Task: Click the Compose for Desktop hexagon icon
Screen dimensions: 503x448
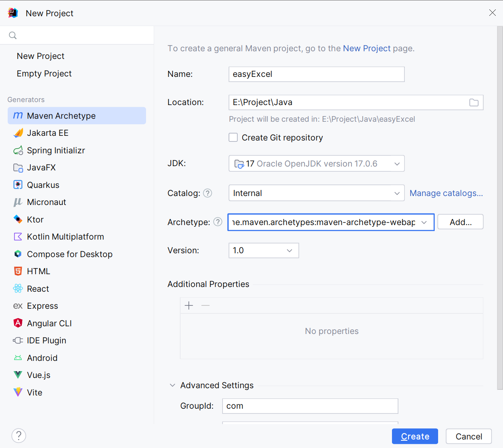Action: tap(18, 254)
